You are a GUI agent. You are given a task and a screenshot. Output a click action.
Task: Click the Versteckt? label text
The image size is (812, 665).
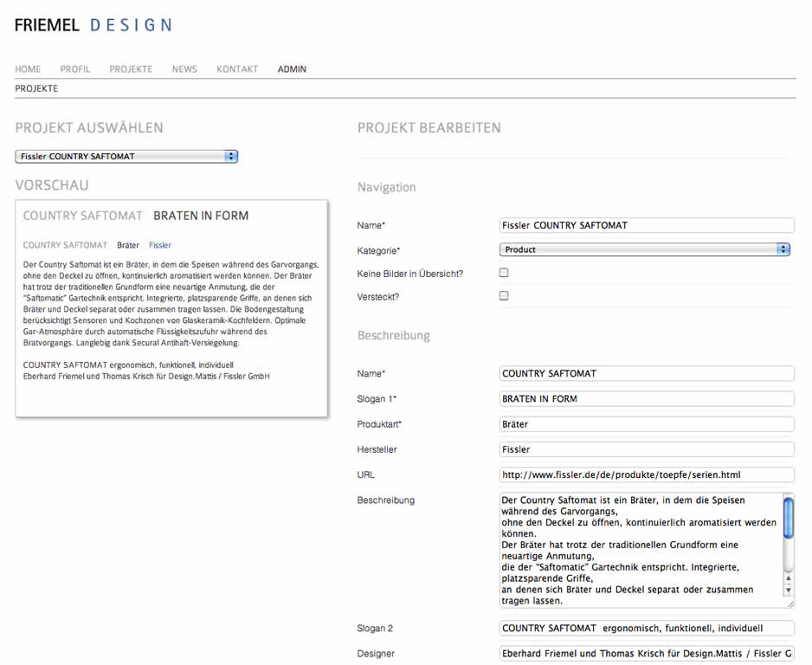tap(378, 297)
